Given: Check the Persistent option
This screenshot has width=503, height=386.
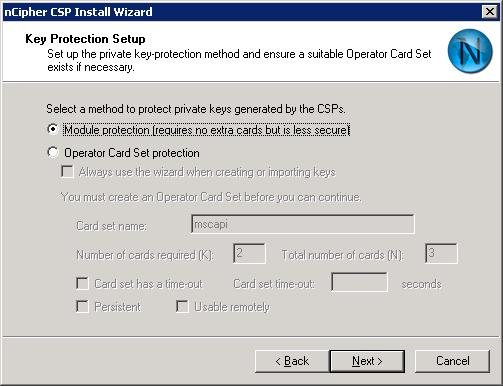Looking at the screenshot, I should point(82,307).
